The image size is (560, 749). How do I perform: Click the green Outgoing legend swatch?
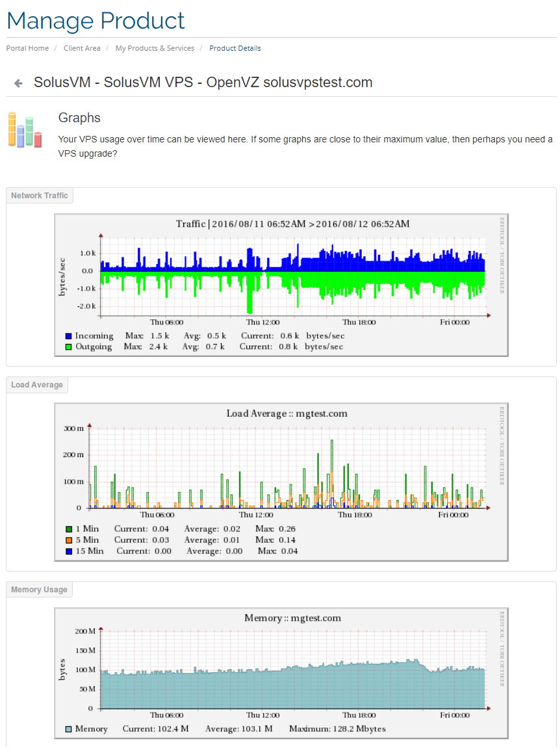[68, 347]
